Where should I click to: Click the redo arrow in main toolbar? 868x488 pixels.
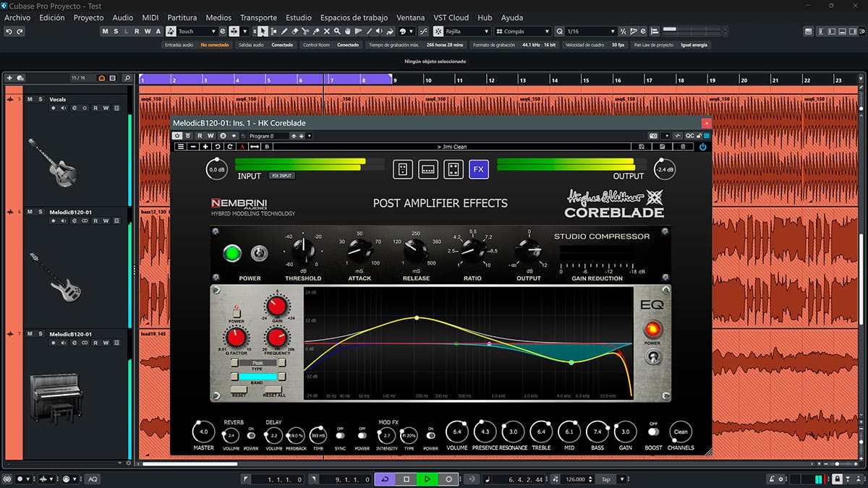[x=20, y=32]
